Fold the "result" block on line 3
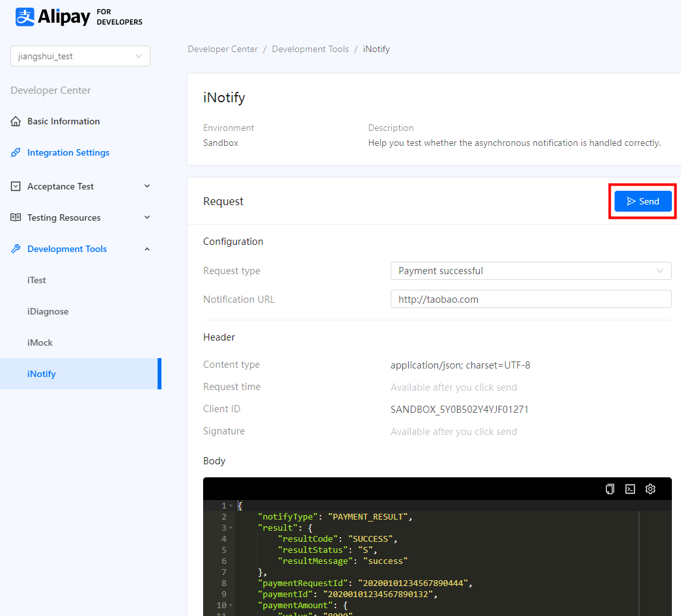681x616 pixels. 230,528
